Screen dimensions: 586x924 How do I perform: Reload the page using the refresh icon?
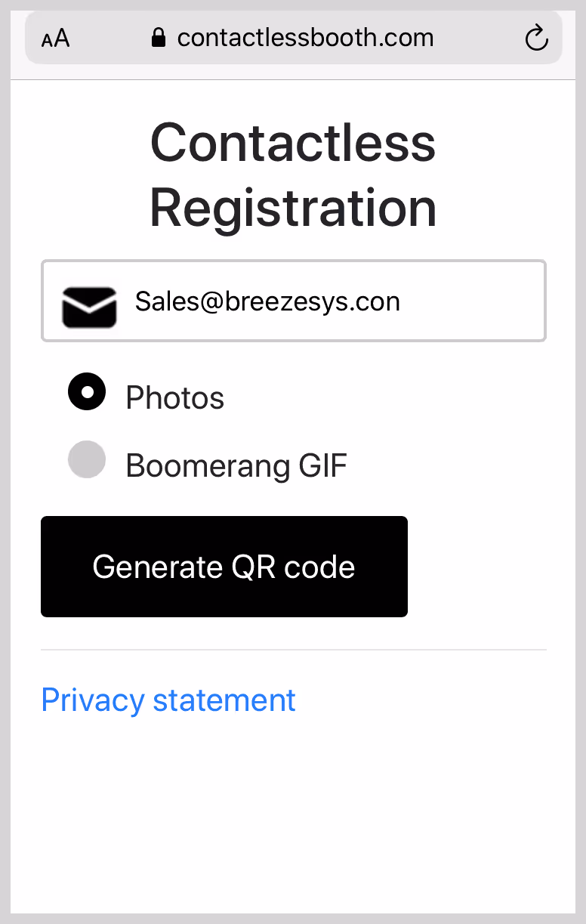536,37
